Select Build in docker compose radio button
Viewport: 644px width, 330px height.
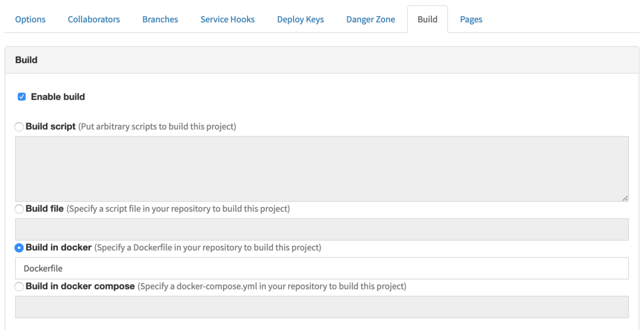pyautogui.click(x=19, y=287)
